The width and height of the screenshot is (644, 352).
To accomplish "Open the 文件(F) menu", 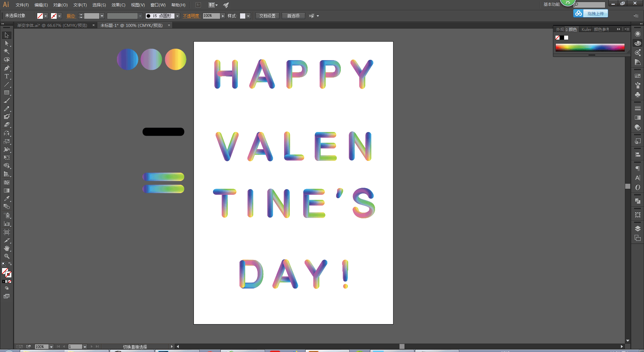I will point(22,5).
